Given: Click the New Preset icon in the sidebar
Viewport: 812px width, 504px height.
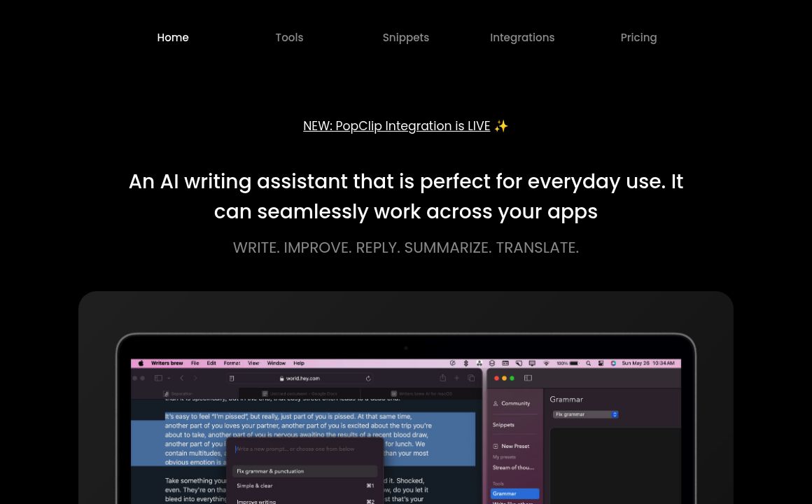Looking at the screenshot, I should (496, 446).
